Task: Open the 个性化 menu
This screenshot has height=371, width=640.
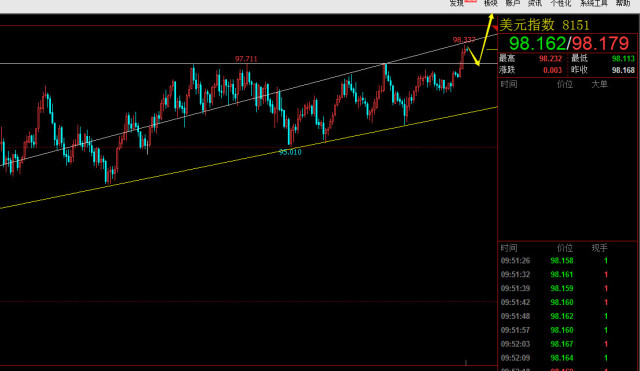Action: tap(561, 3)
